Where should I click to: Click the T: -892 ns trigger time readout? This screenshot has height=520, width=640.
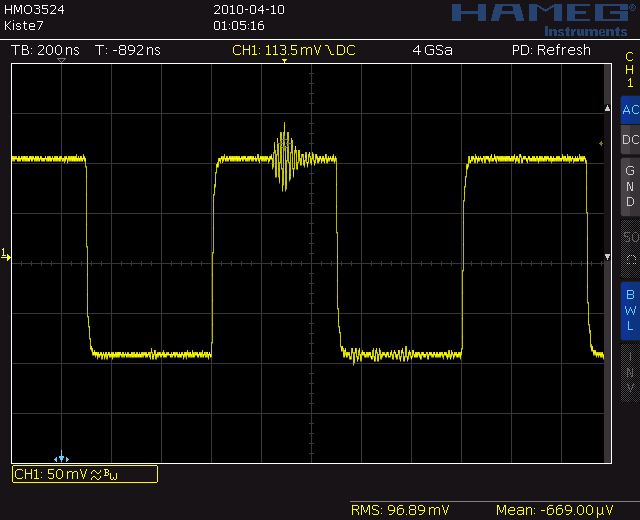(x=128, y=50)
